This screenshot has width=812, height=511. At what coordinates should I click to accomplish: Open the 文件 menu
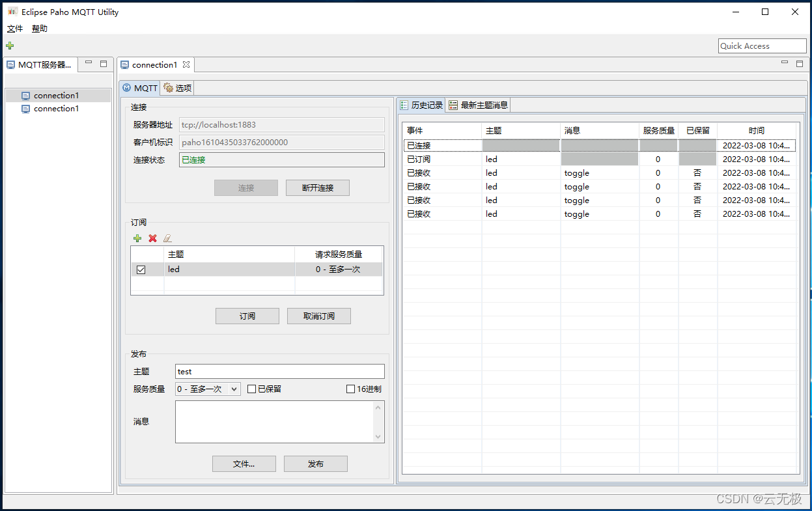point(15,29)
